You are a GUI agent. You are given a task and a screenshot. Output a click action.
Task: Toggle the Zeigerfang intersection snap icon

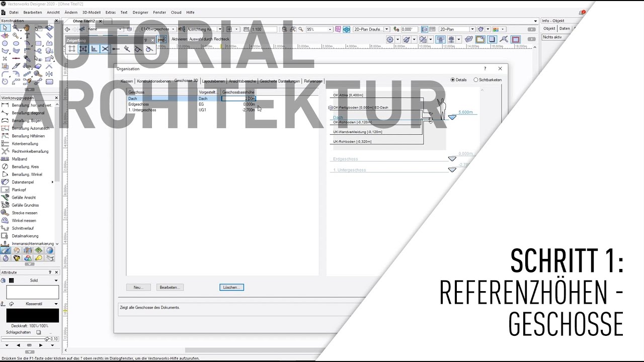(105, 49)
